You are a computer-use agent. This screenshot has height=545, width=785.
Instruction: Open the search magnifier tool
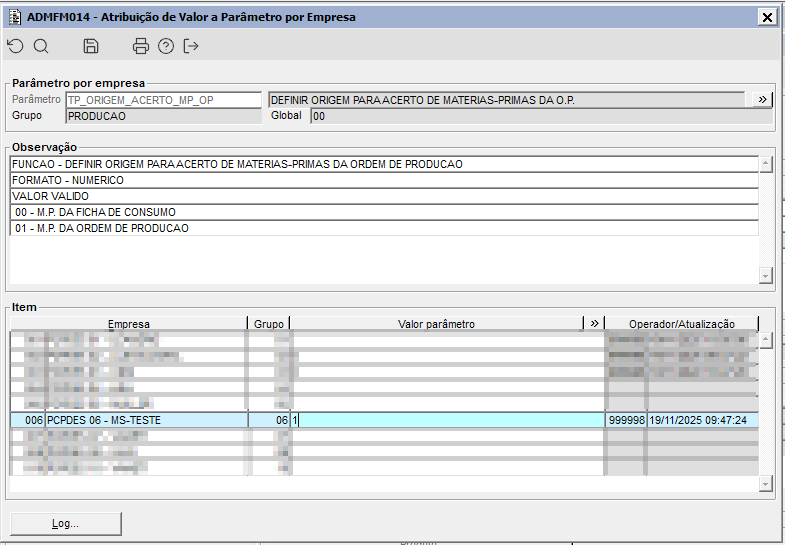[41, 47]
